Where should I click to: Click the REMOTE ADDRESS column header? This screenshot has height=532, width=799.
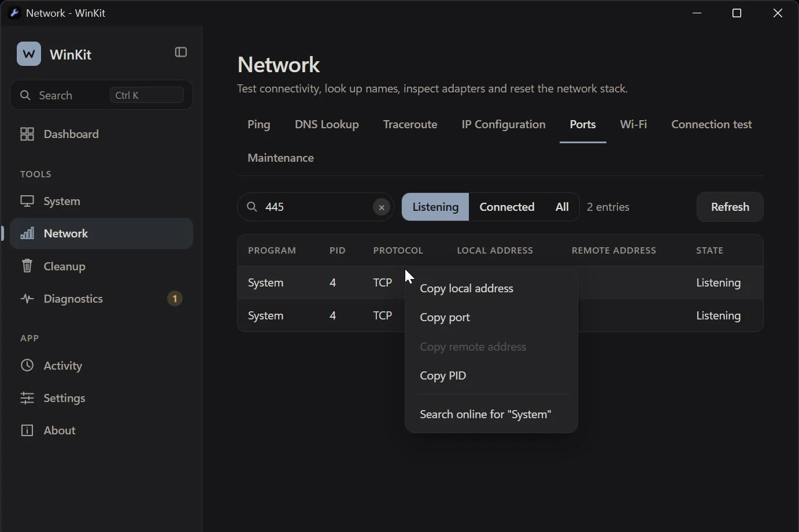614,250
